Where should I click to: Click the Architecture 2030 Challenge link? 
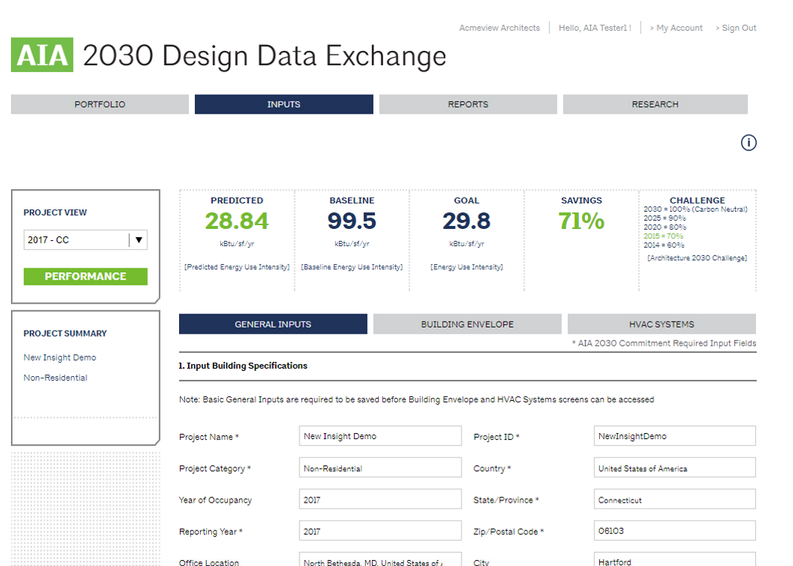tap(697, 258)
